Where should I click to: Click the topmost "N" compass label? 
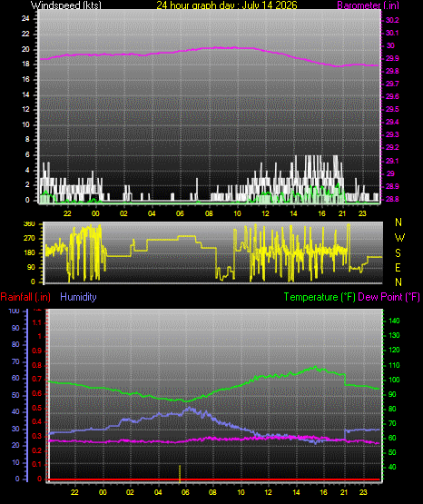[398, 222]
